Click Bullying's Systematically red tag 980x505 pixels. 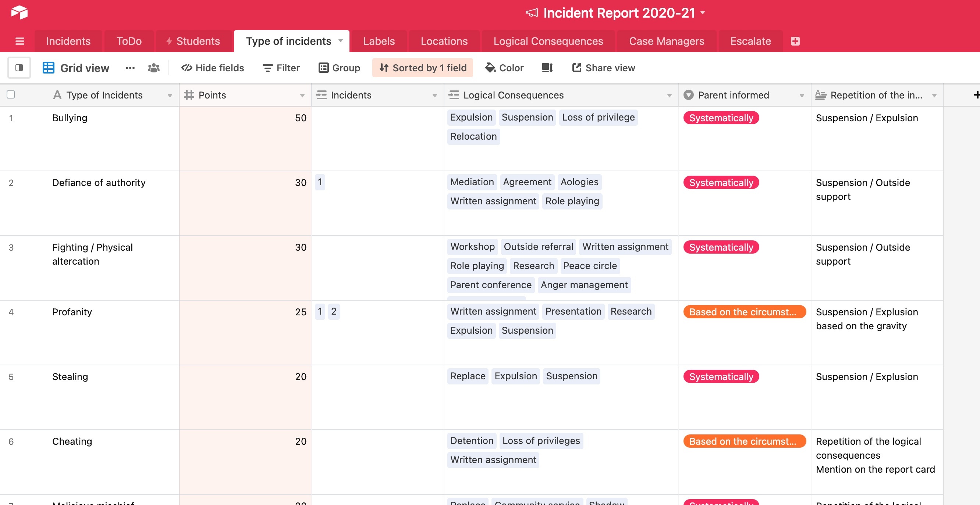point(721,118)
